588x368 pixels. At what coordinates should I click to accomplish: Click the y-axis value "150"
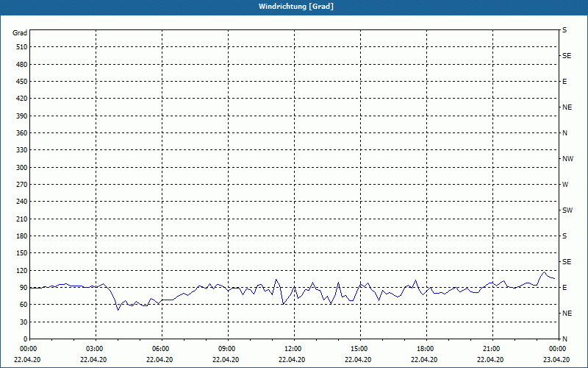22,253
